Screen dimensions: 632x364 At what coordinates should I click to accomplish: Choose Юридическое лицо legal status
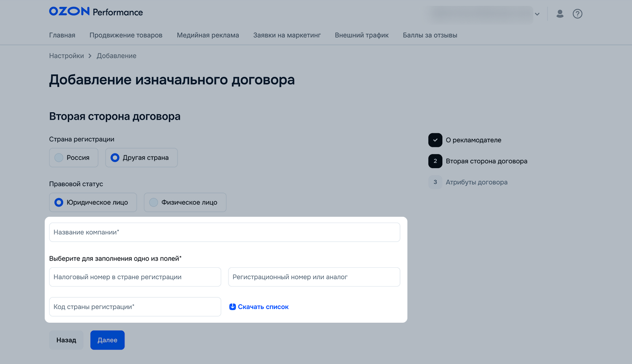92,202
